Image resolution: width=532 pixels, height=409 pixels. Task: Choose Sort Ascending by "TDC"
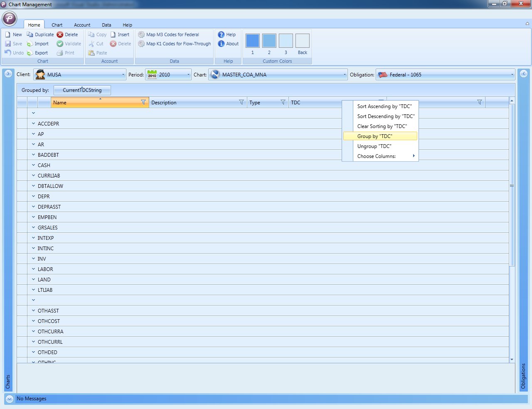coord(380,106)
